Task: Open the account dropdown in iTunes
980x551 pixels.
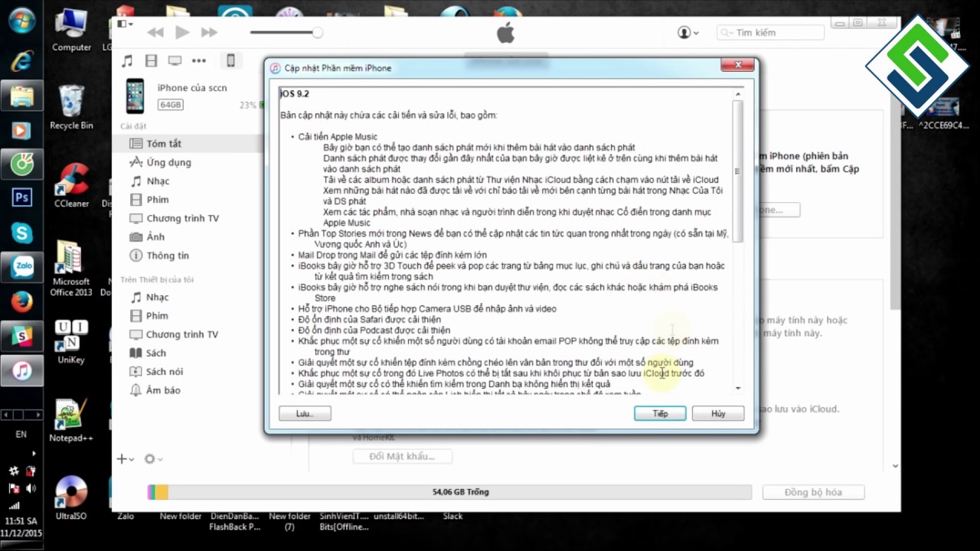Action: 688,32
